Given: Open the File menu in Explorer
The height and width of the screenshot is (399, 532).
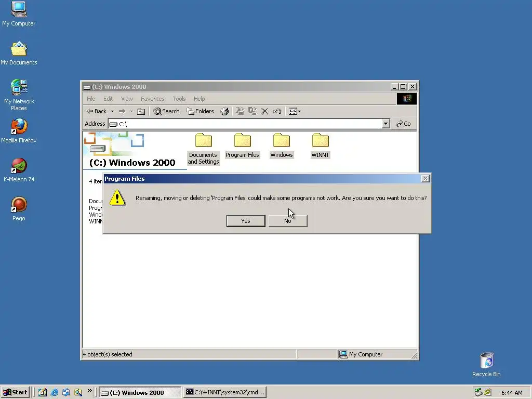Looking at the screenshot, I should [x=91, y=99].
